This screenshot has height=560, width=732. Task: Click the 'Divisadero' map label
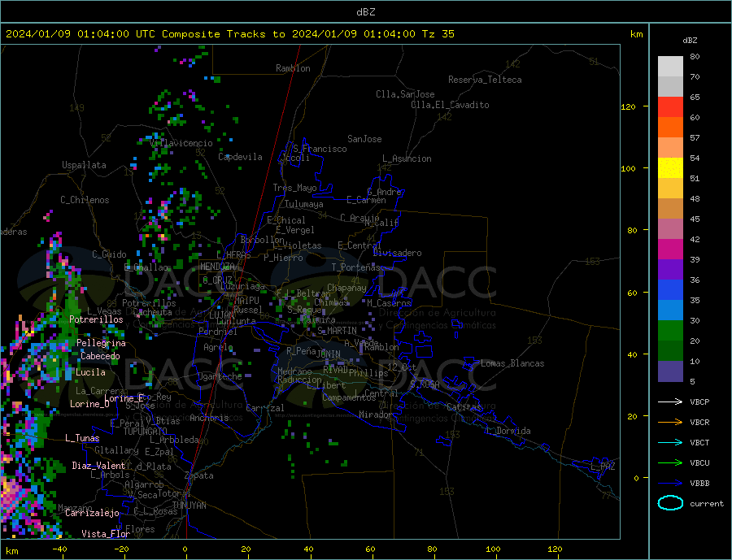coord(397,253)
